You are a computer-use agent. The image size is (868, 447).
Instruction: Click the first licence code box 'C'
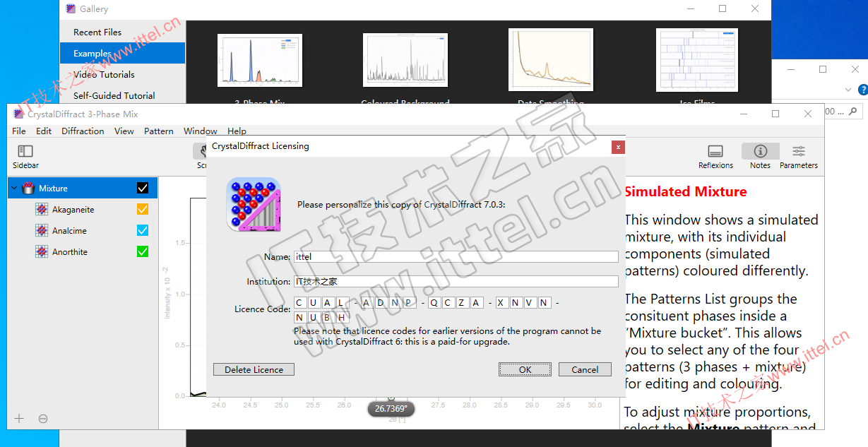[299, 302]
